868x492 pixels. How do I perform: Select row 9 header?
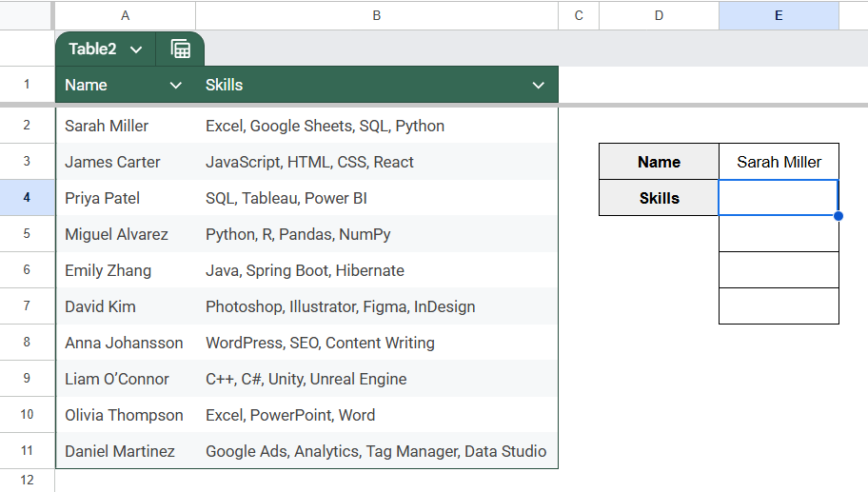click(27, 379)
